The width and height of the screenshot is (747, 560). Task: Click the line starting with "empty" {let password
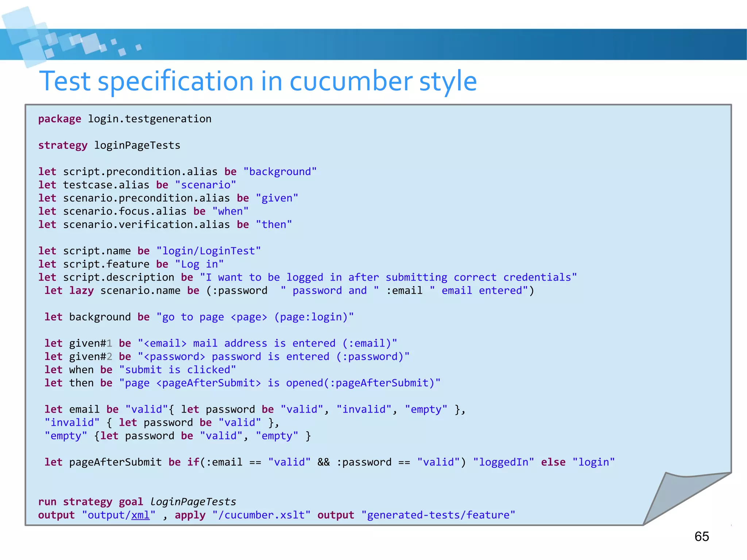178,436
